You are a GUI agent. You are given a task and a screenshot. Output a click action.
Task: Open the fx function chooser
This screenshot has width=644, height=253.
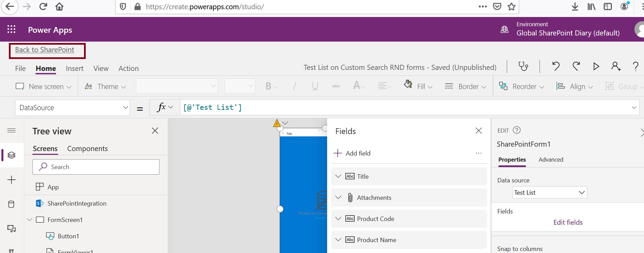point(165,107)
